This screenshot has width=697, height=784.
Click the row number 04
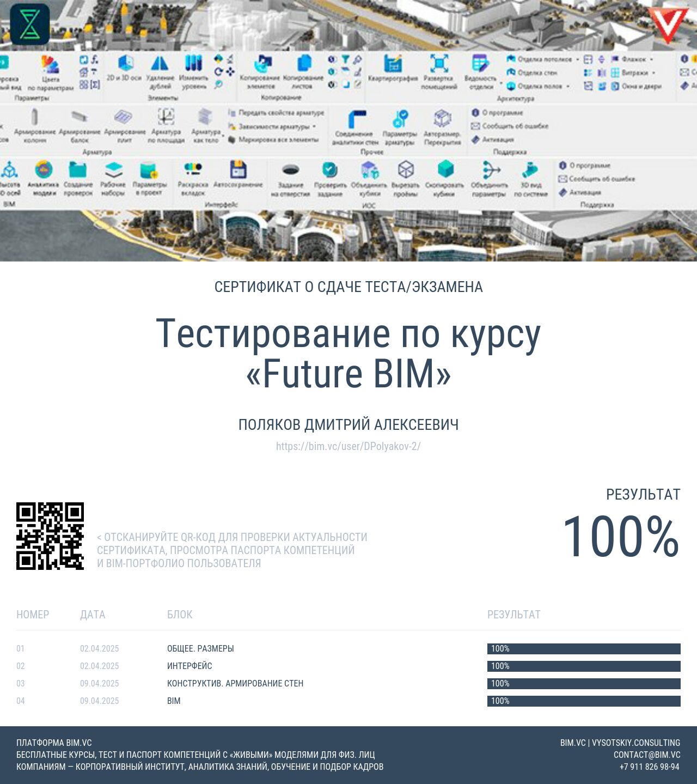(21, 701)
